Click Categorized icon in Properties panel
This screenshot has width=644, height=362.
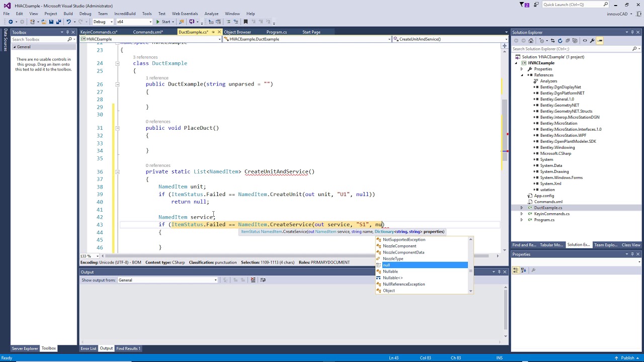click(x=516, y=270)
